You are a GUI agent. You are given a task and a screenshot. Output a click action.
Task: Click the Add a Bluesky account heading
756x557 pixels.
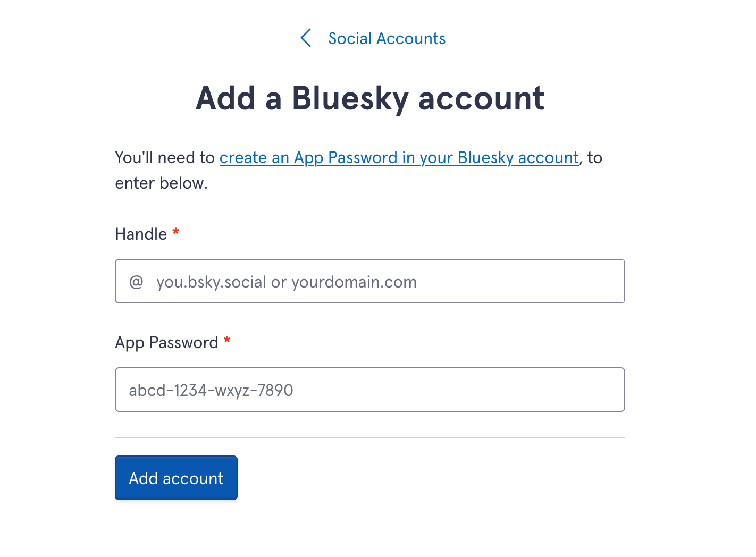coord(371,98)
